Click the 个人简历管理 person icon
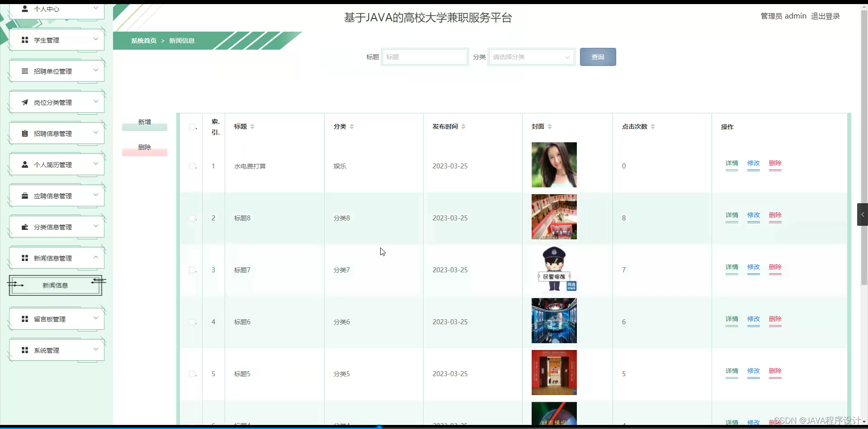 click(25, 164)
